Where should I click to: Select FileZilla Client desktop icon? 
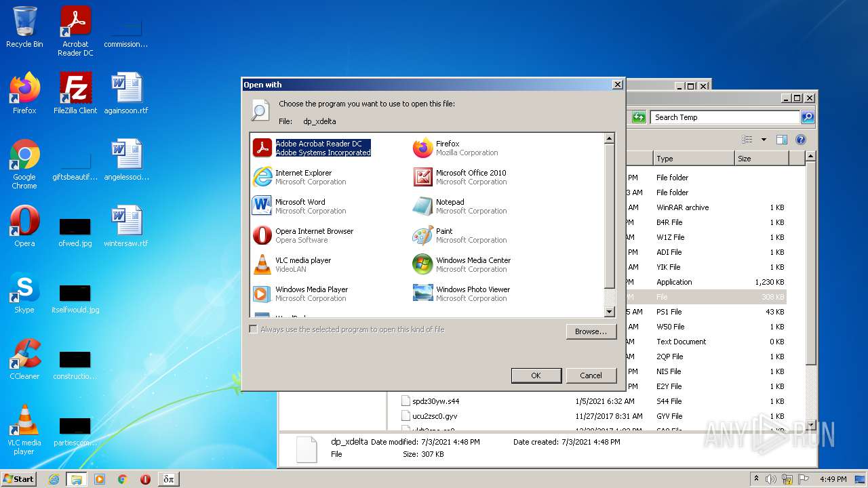click(x=75, y=93)
